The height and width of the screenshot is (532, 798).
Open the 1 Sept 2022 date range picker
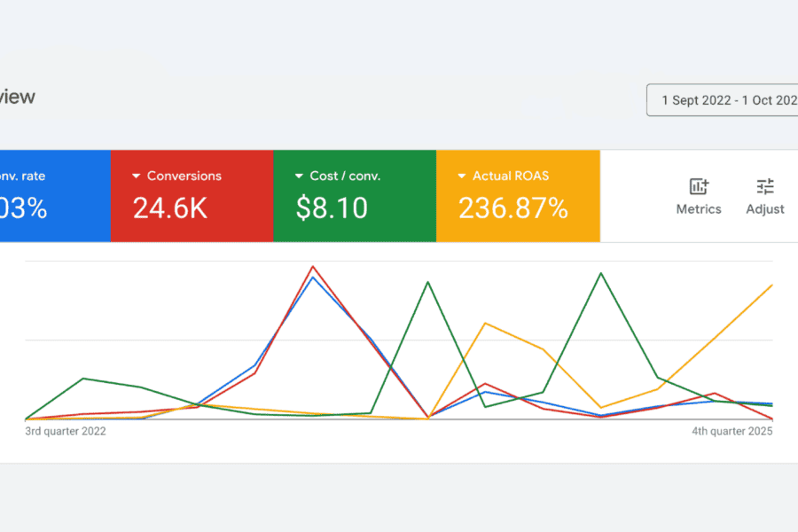coord(722,99)
